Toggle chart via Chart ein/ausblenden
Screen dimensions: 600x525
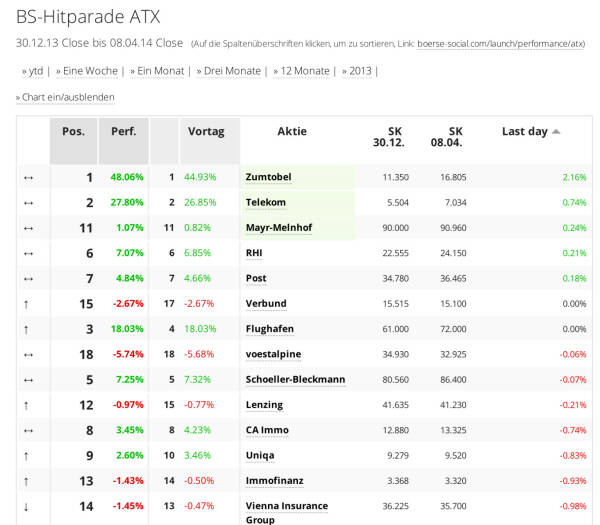(68, 97)
